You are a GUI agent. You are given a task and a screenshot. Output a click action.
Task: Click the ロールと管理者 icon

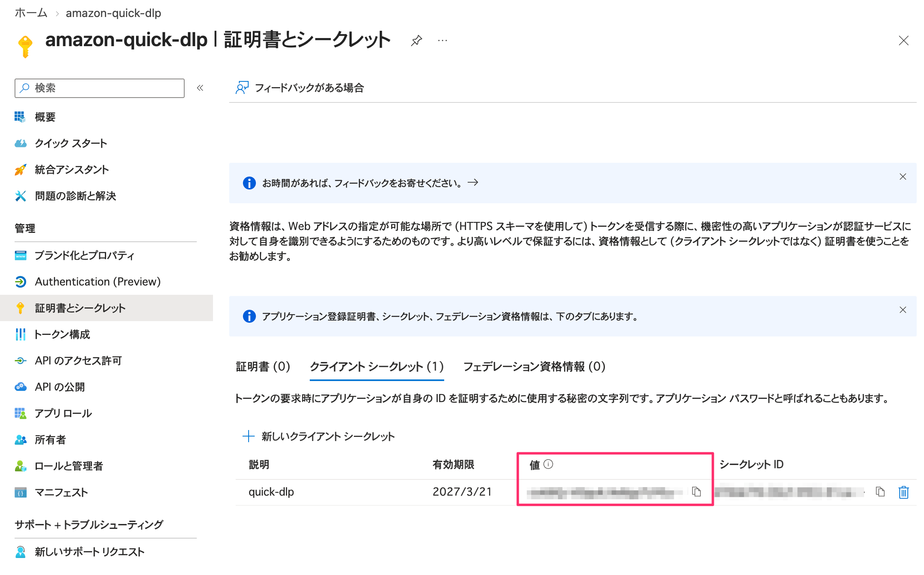point(20,466)
